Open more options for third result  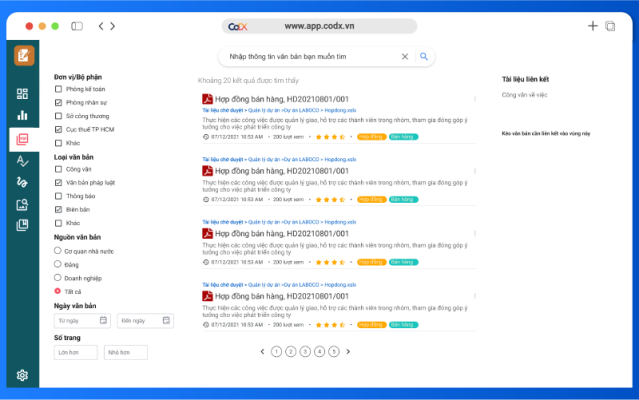pos(475,233)
